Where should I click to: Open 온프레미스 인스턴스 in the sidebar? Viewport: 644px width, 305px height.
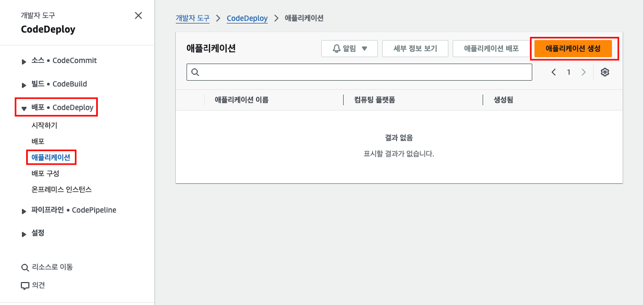click(61, 190)
